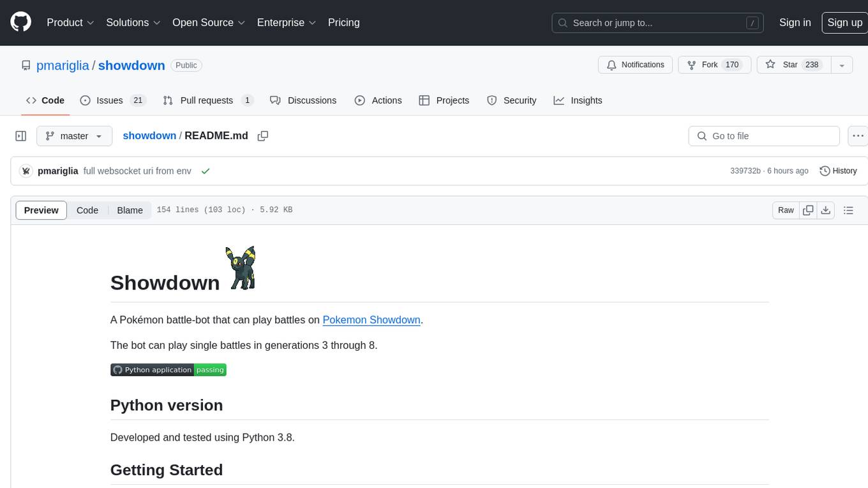The width and height of the screenshot is (868, 488).
Task: Open the Pricing page
Action: [x=344, y=22]
